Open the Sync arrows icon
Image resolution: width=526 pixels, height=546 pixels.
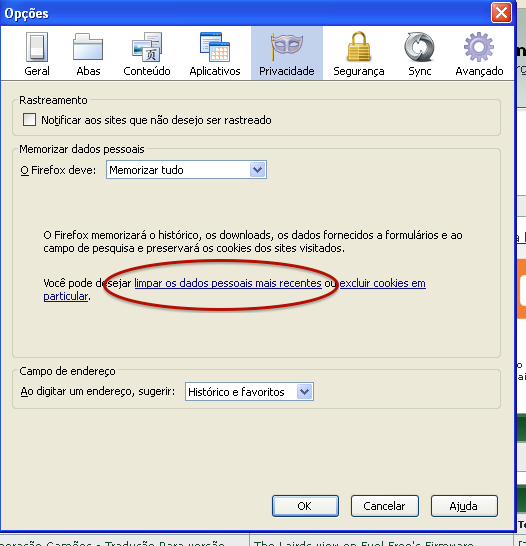(419, 47)
